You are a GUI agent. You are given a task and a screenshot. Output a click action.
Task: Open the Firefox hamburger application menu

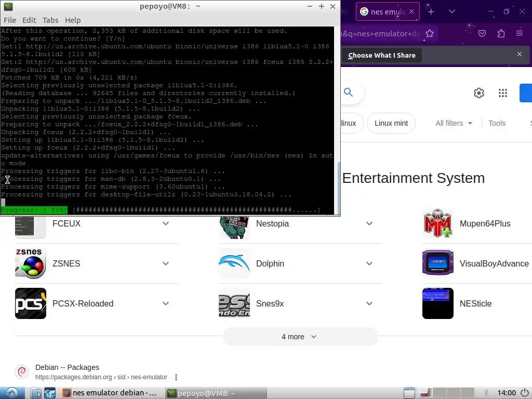pos(520,33)
